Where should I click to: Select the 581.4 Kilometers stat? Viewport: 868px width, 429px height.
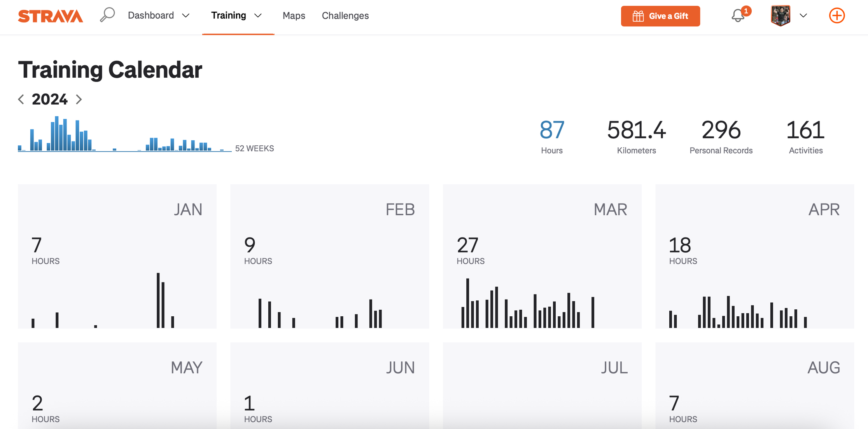637,137
